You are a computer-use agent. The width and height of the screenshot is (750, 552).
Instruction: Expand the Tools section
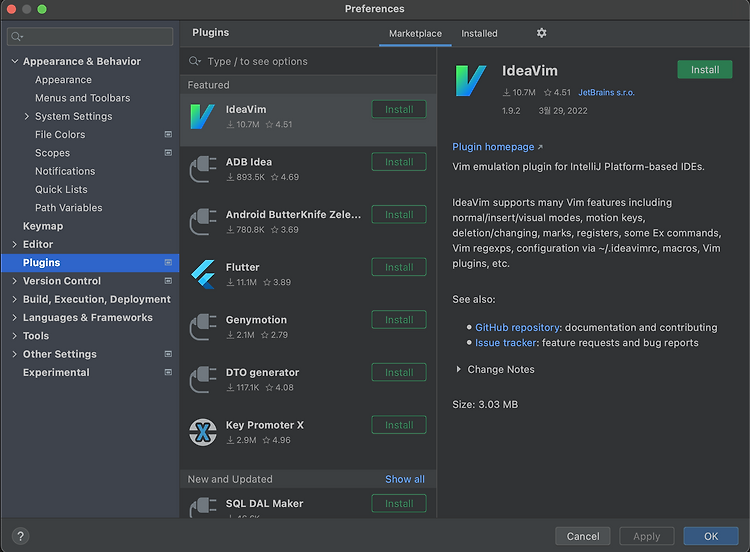[15, 336]
